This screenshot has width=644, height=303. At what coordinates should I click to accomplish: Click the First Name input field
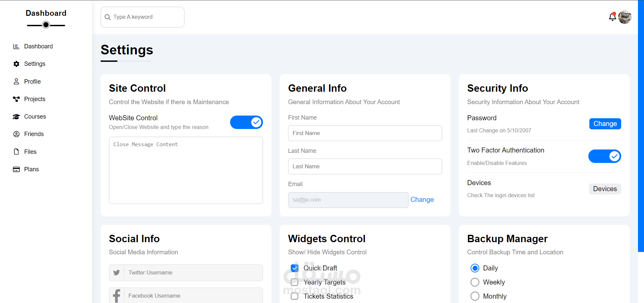(365, 133)
